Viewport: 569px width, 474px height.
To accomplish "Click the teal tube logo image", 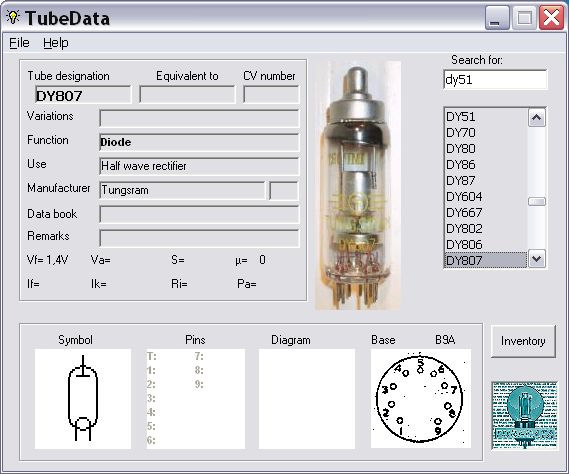I will click(525, 415).
